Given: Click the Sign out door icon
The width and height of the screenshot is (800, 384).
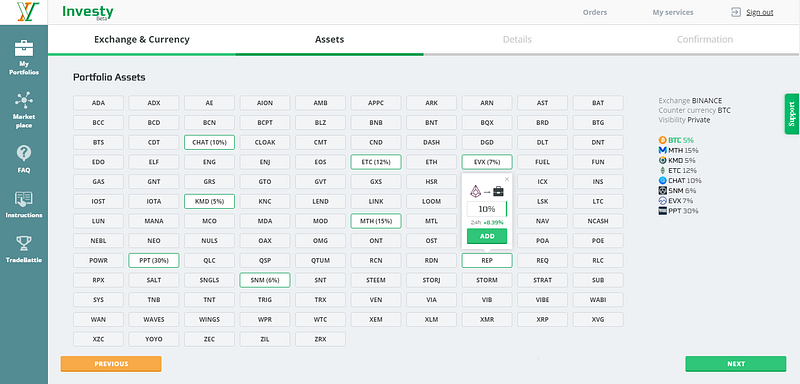Looking at the screenshot, I should 736,12.
